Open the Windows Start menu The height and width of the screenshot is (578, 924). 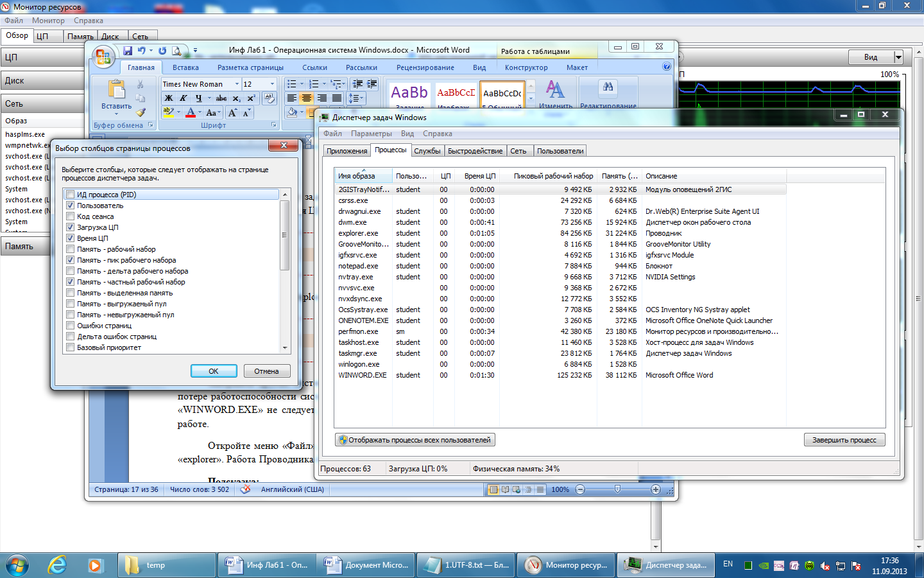(17, 565)
